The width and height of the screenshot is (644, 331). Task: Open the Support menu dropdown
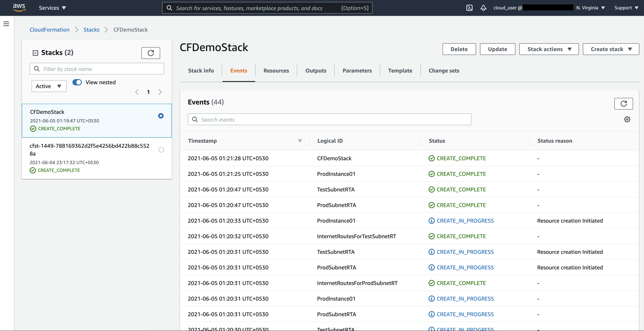(x=626, y=8)
